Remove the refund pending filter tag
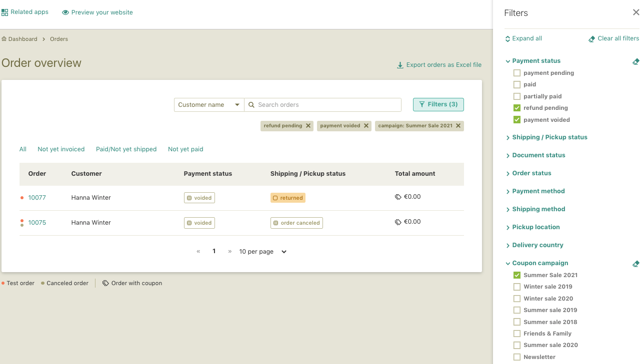This screenshot has height=364, width=643. [308, 126]
